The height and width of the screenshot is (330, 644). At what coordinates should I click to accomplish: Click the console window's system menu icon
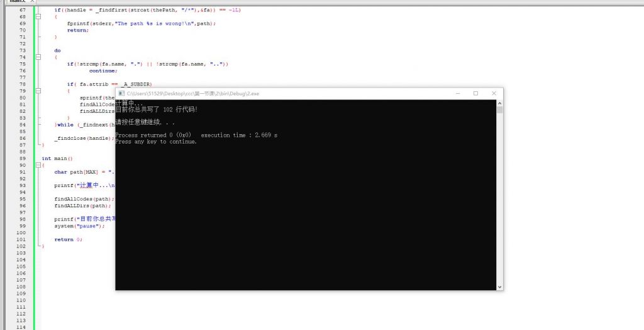tap(121, 93)
